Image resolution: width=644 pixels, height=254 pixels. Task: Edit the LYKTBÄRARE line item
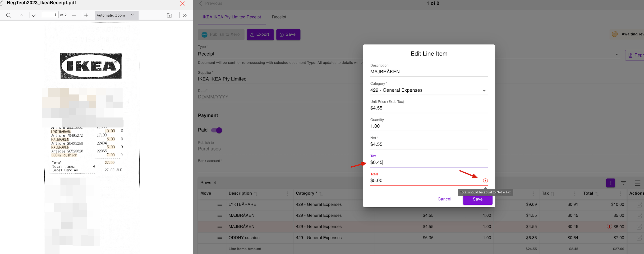(639, 205)
